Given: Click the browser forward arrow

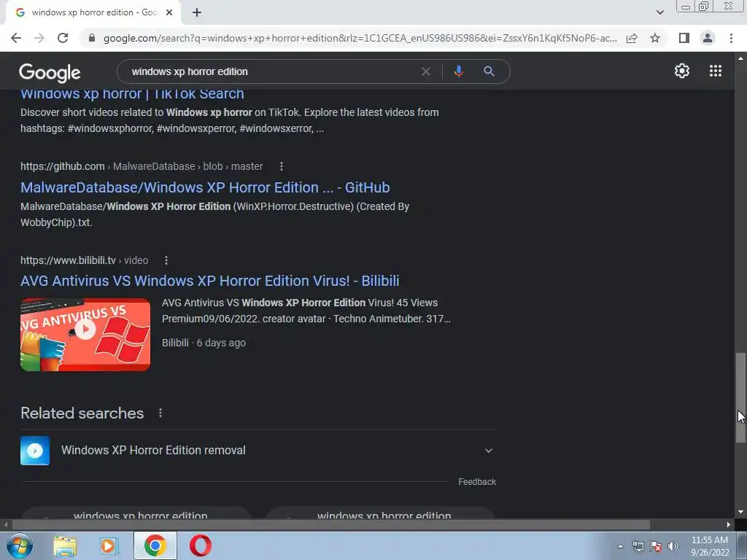Looking at the screenshot, I should [x=39, y=38].
